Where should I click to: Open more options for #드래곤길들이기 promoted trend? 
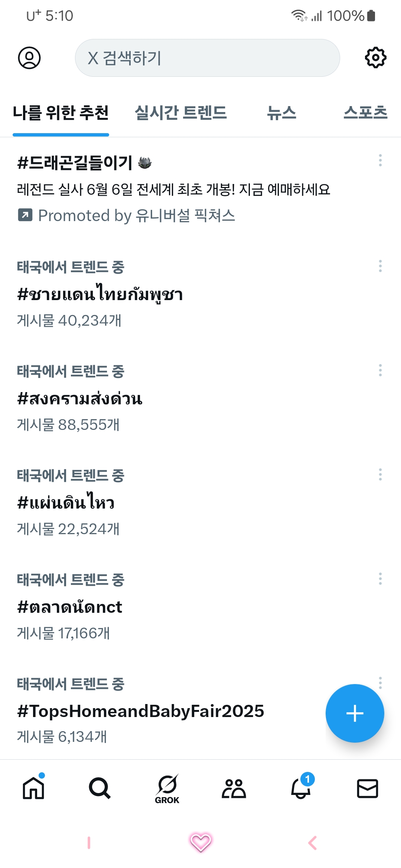pos(380,160)
